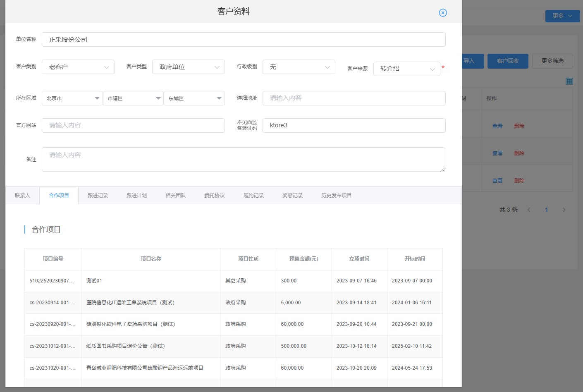Expand the district select showing 东城区

[x=194, y=98]
